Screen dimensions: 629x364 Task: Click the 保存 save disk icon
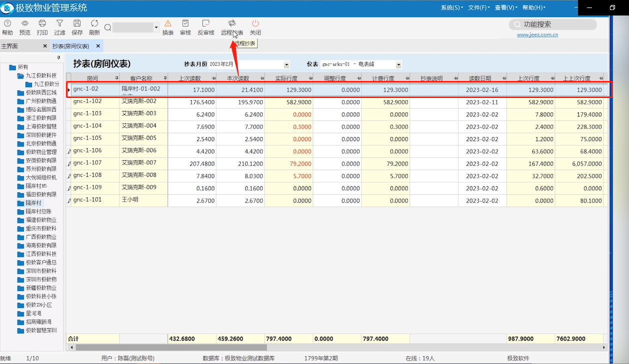[x=77, y=23]
